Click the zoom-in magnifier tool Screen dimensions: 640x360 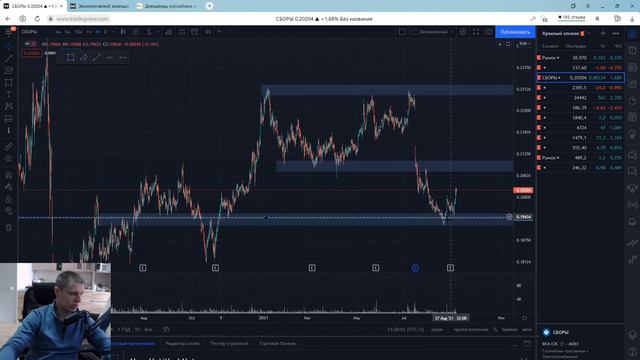[x=9, y=158]
